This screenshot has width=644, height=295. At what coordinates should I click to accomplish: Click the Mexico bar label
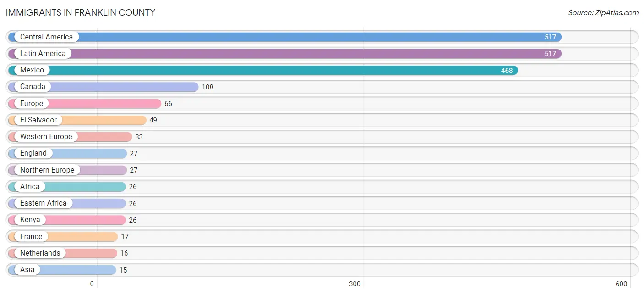coord(32,70)
